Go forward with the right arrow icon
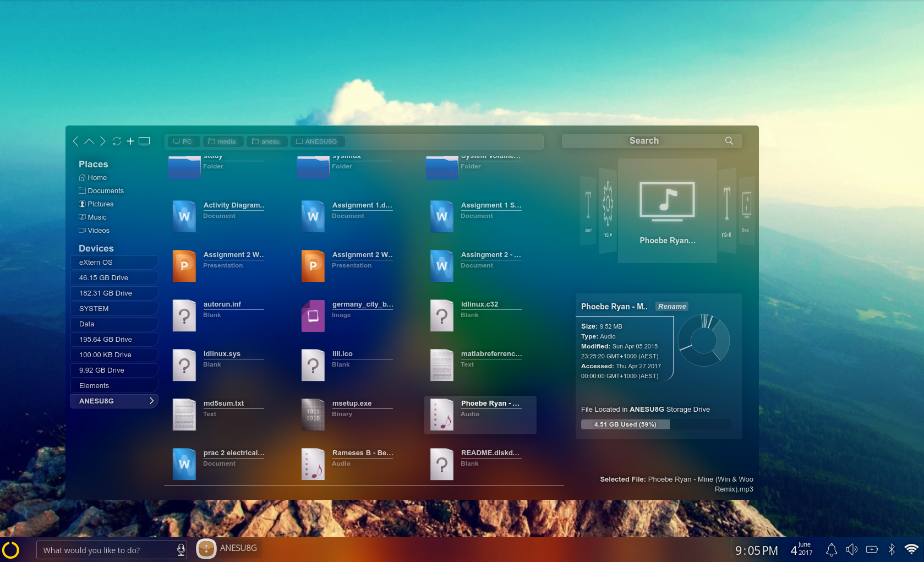Screen dimensions: 924x562 pyautogui.click(x=102, y=141)
